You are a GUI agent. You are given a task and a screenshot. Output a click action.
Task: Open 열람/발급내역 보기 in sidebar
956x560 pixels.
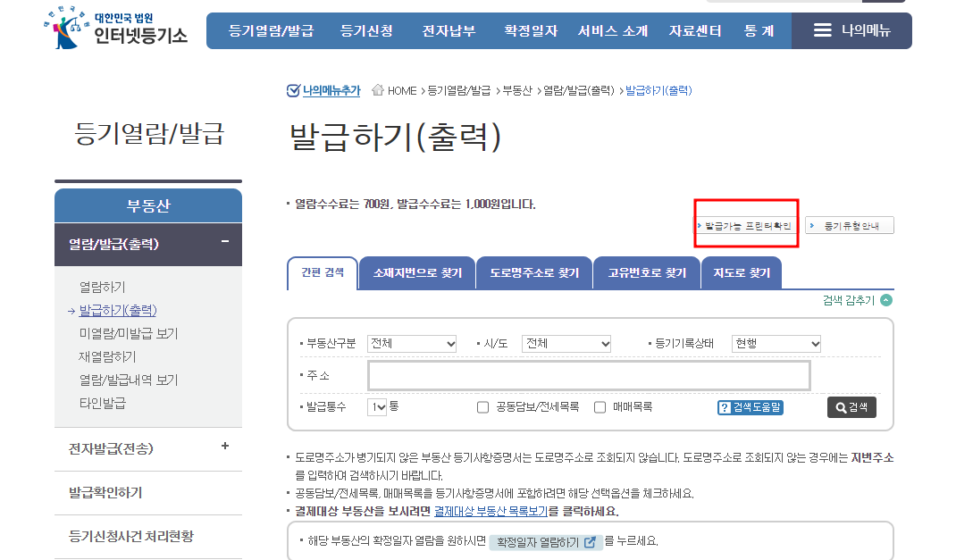(129, 380)
